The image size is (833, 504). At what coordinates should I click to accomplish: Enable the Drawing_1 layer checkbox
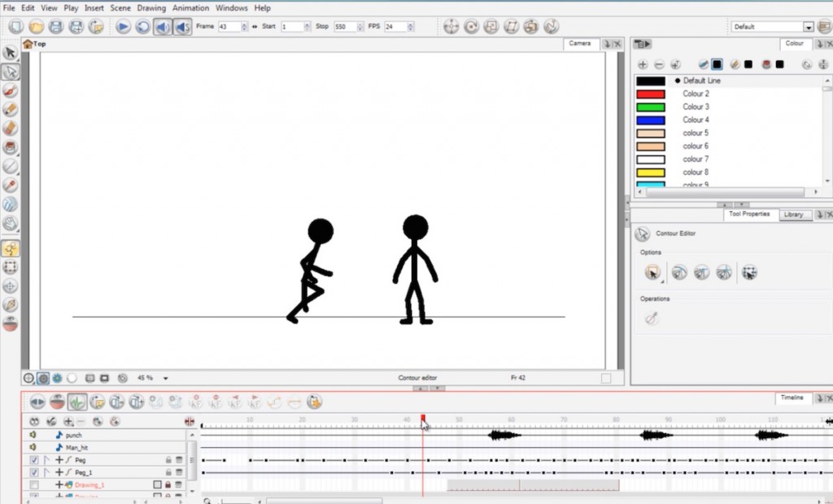click(33, 484)
